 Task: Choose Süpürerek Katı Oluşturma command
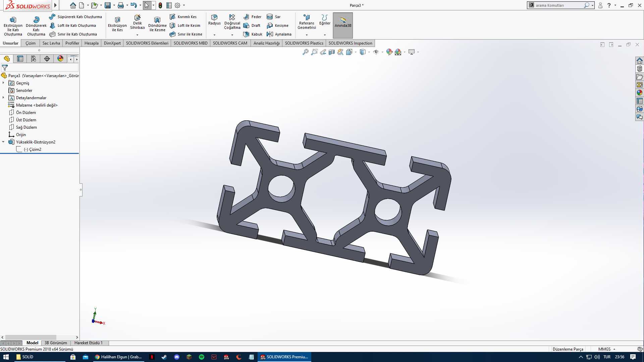click(x=75, y=17)
